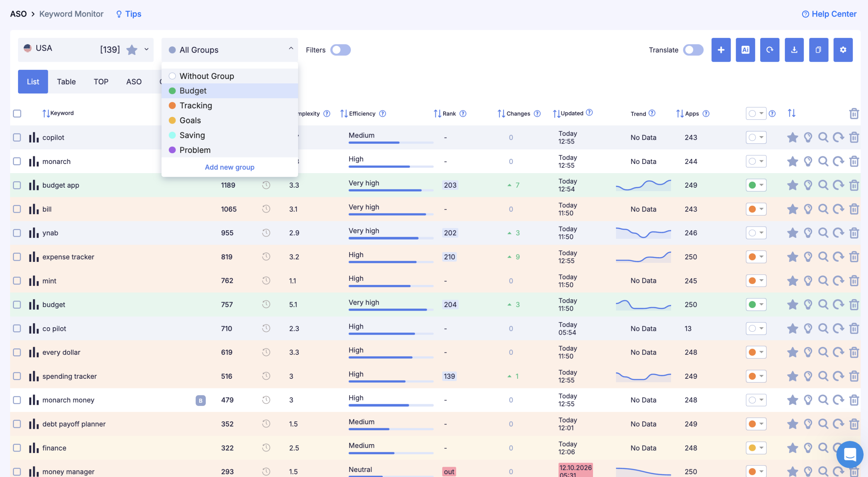Image resolution: width=868 pixels, height=477 pixels.
Task: Select the Budget group option
Action: coord(230,91)
